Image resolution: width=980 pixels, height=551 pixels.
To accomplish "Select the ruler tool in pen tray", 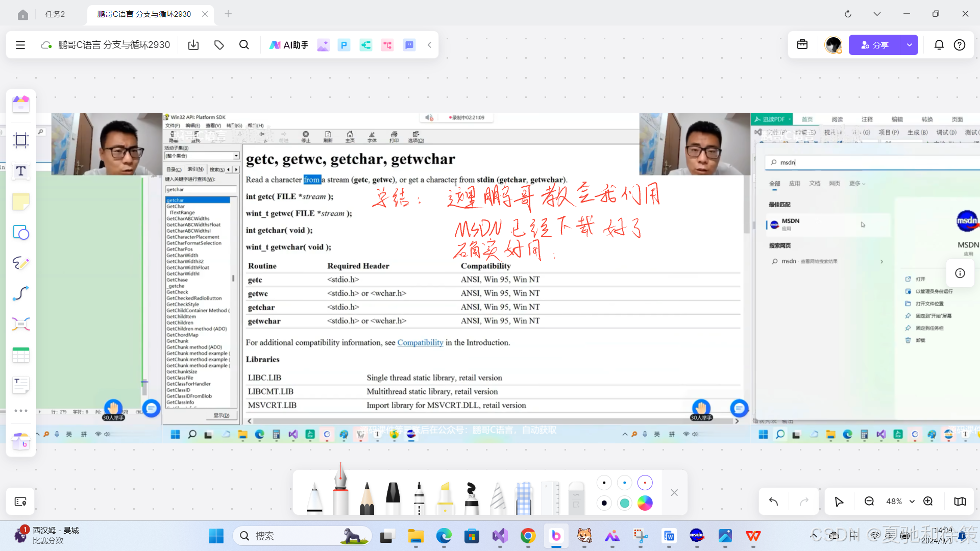I will point(550,497).
